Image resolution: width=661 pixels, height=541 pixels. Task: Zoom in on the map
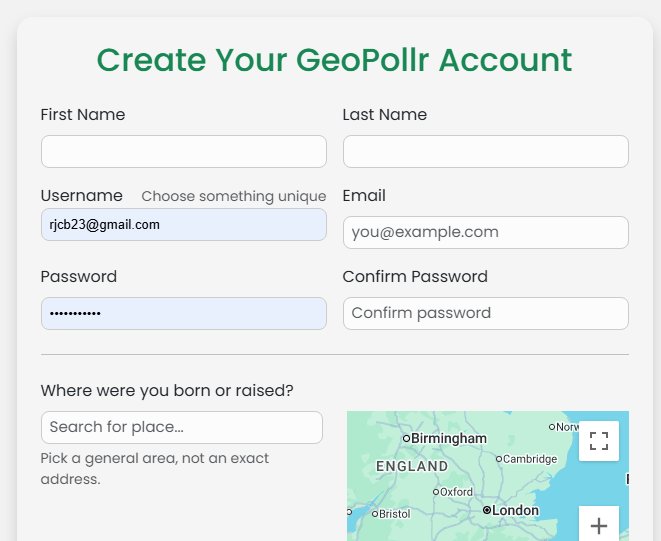click(x=599, y=525)
